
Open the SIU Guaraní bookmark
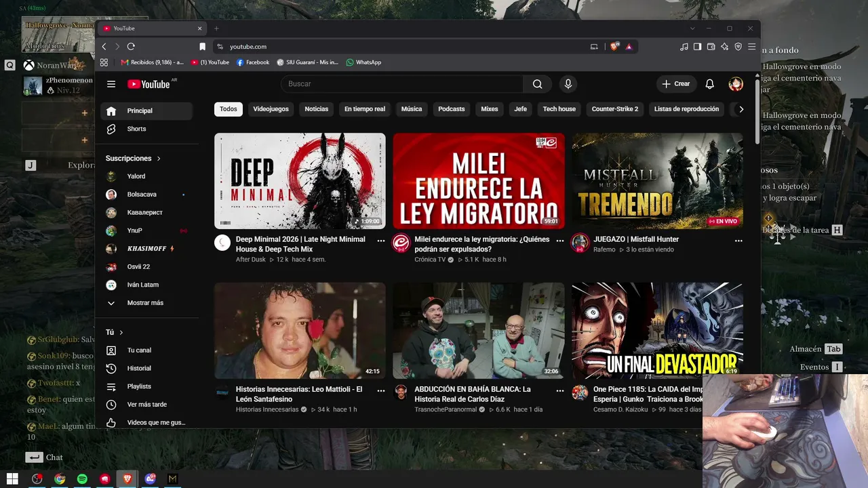(307, 62)
